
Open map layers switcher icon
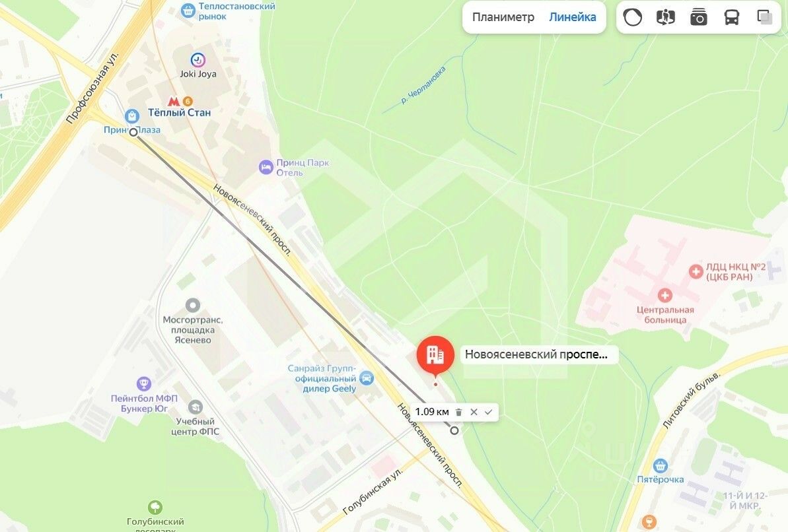click(x=764, y=17)
